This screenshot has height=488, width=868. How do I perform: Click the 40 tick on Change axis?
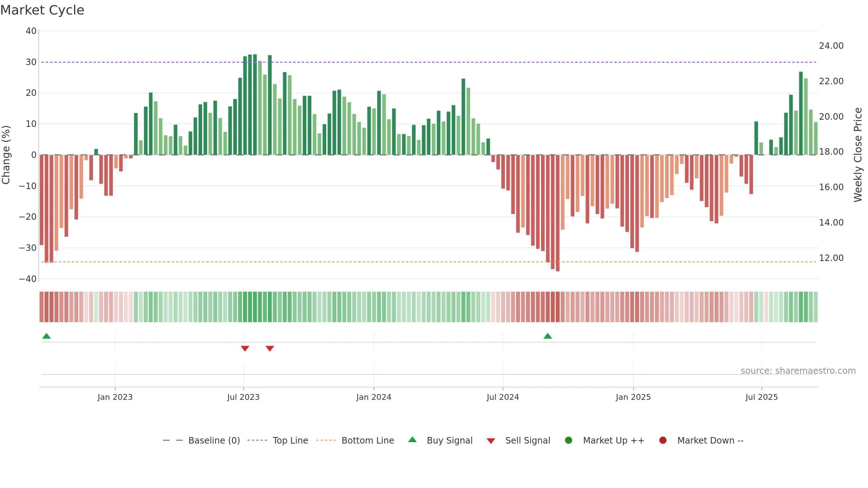coord(31,31)
